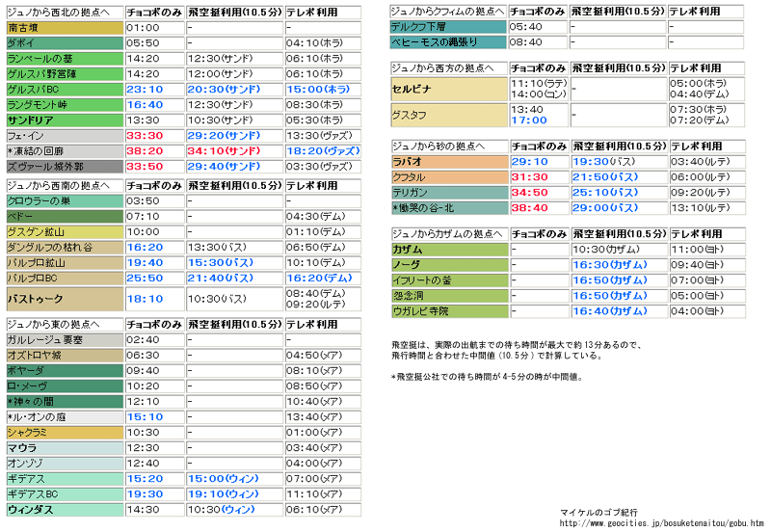Click the geocities URL at the bottom

661,523
